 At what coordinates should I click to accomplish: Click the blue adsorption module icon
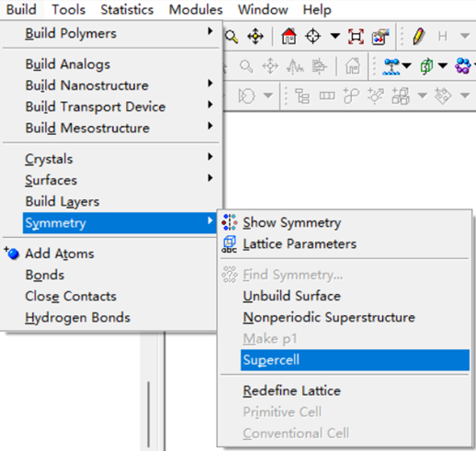click(391, 66)
